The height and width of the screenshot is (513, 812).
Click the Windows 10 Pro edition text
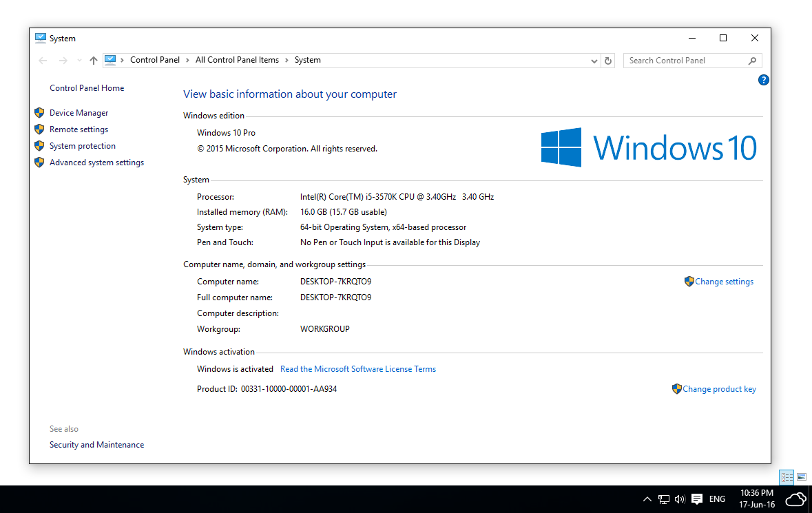(x=226, y=133)
